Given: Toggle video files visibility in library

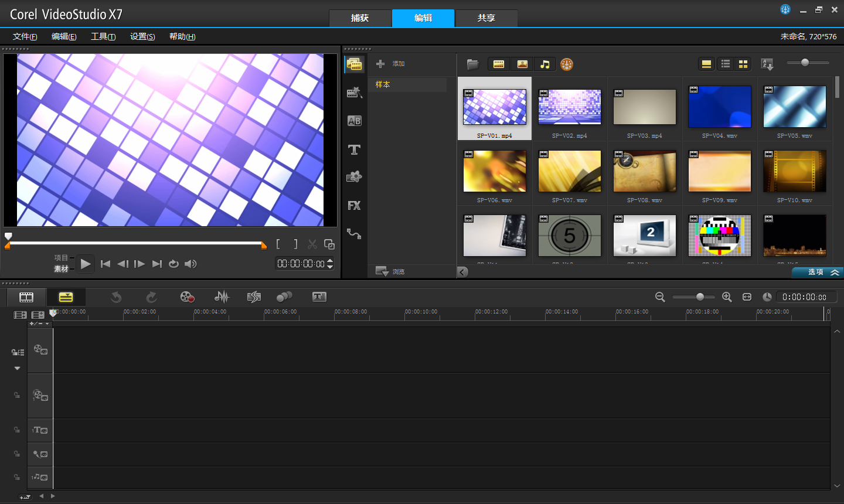Looking at the screenshot, I should (x=499, y=64).
